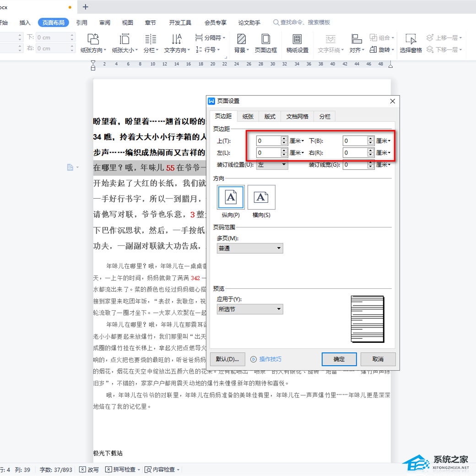Expand top margin unit (厘米) dropdown
This screenshot has width=476, height=476.
tap(297, 141)
